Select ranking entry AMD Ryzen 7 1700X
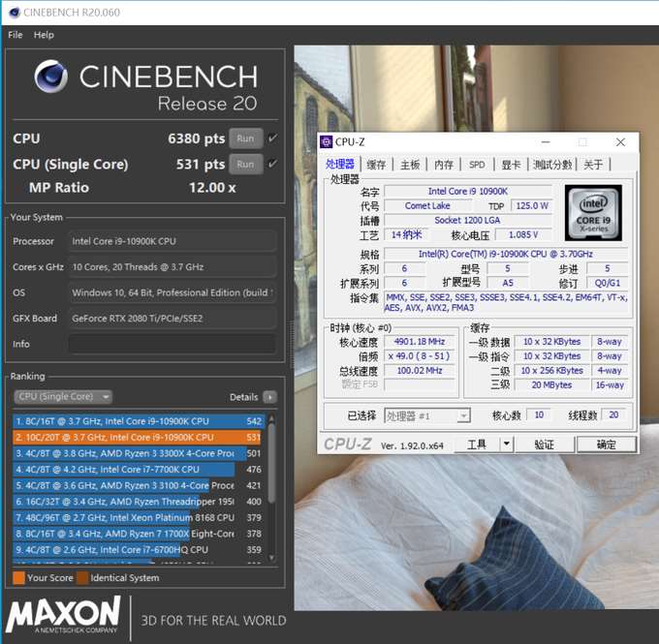The image size is (659, 644). (139, 534)
